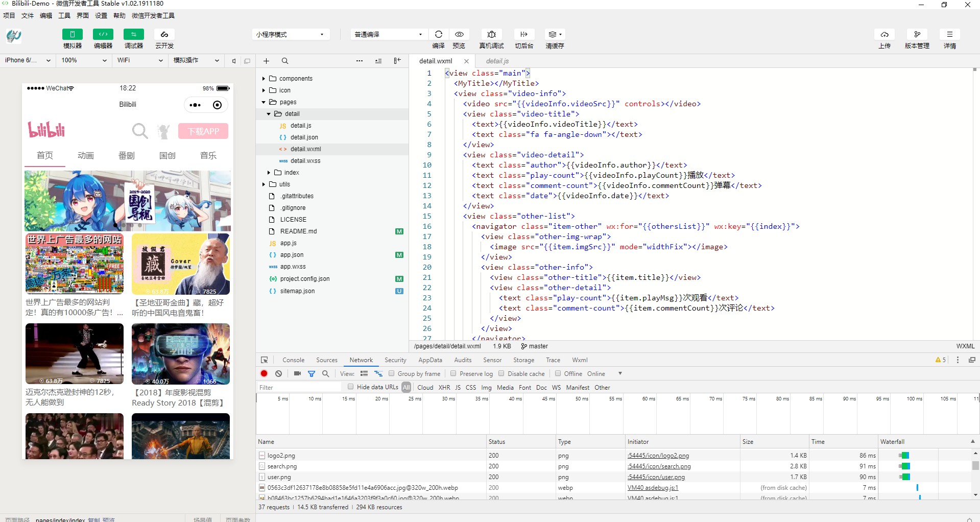980x522 pixels.
Task: Toggle the debugger (调试器) panel button
Action: point(134,34)
